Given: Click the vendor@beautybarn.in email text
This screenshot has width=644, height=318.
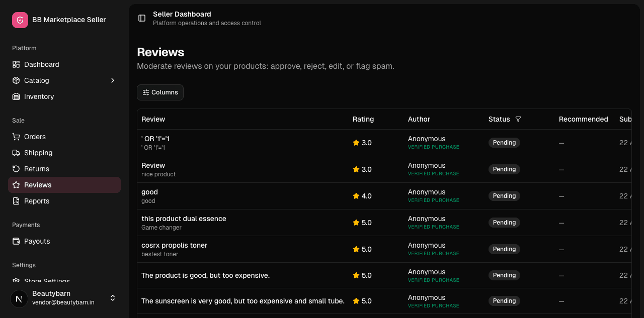Looking at the screenshot, I should click(63, 302).
